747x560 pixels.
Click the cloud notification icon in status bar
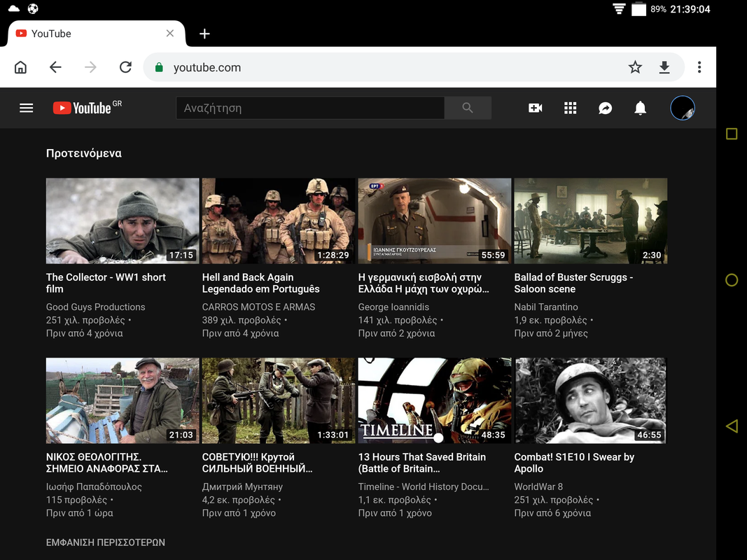[14, 8]
